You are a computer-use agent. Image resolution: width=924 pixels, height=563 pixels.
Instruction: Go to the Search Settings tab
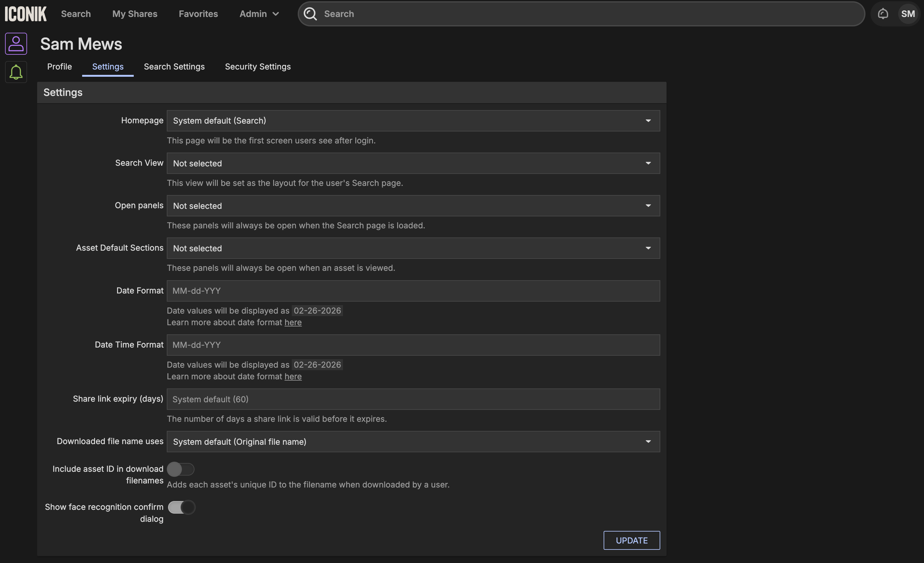click(x=174, y=67)
